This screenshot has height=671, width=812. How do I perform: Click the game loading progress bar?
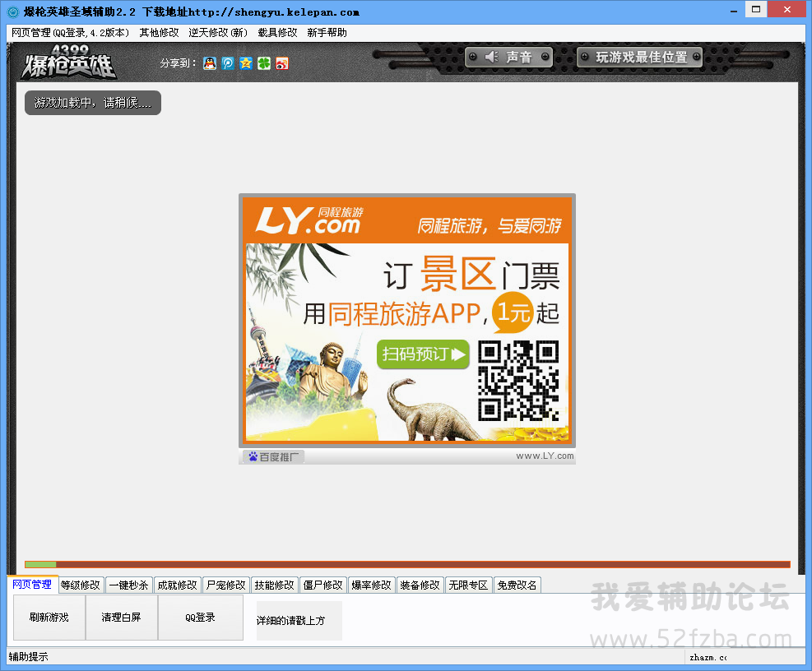[x=407, y=564]
